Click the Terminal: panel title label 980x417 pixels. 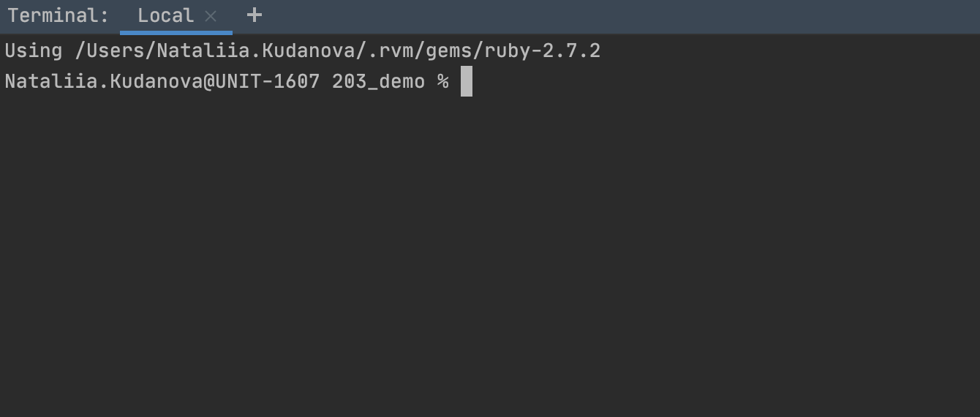58,15
